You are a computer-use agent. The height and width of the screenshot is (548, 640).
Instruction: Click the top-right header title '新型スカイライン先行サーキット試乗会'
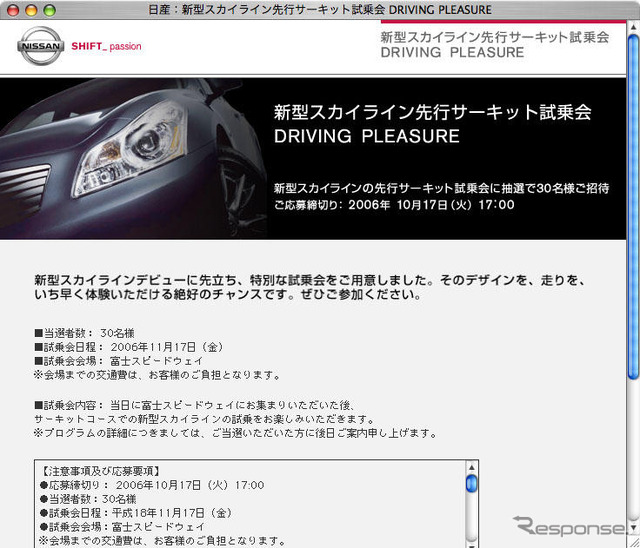495,37
